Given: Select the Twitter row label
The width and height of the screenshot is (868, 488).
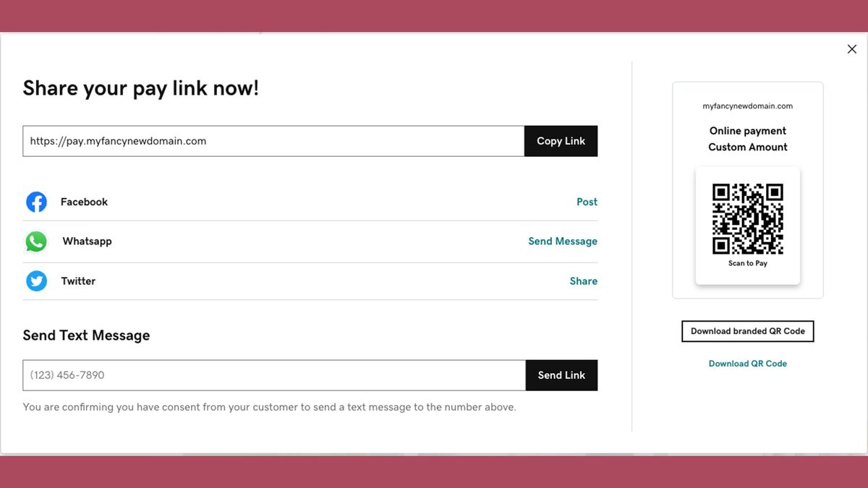Looking at the screenshot, I should click(x=77, y=281).
